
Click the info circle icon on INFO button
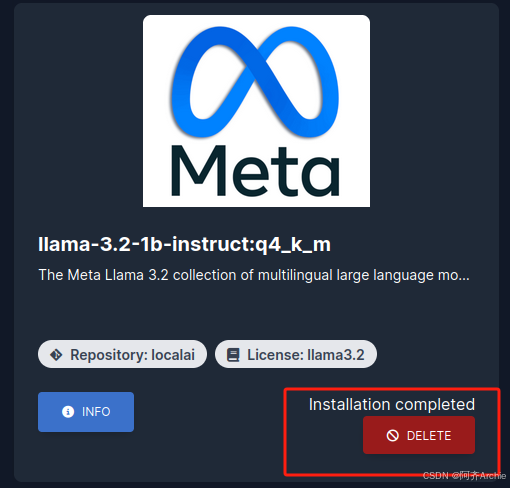pos(68,412)
